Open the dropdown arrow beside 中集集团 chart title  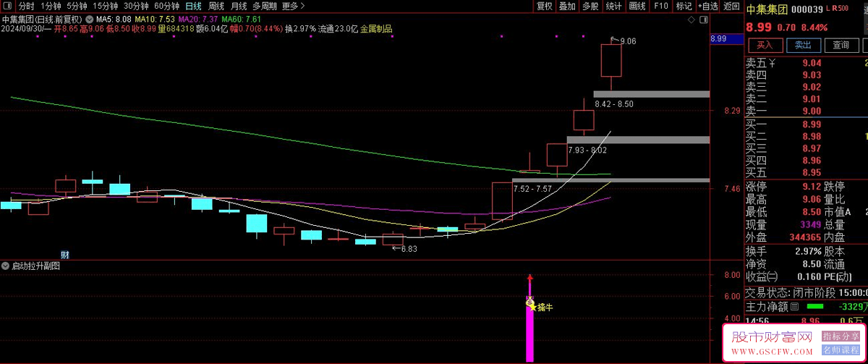tap(89, 19)
